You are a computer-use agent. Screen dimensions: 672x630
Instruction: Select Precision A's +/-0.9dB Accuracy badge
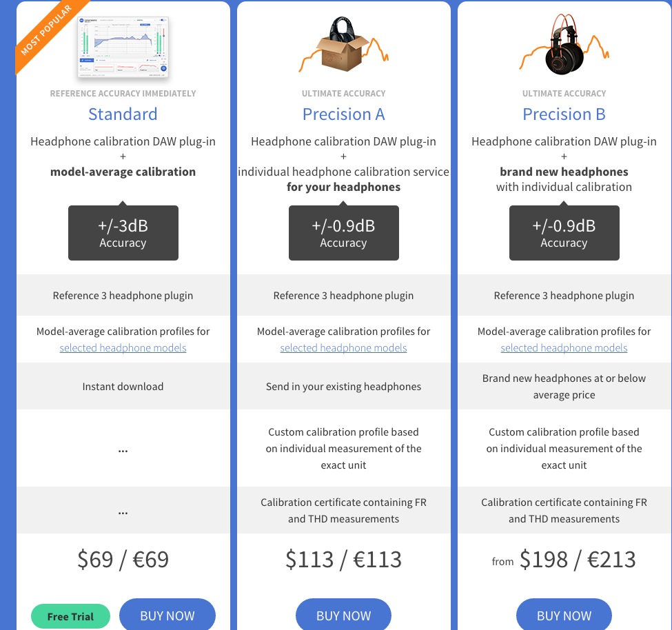click(x=343, y=233)
